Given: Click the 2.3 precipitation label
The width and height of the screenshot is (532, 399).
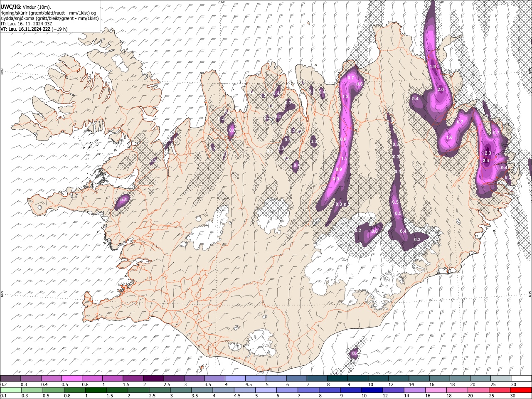Looking at the screenshot, I should [488, 153].
